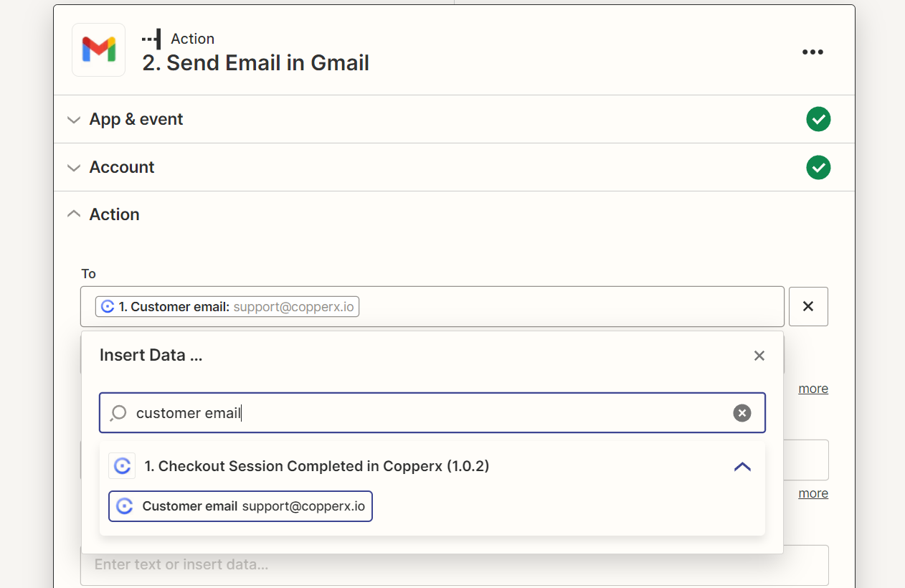Click the first 'more' link
This screenshot has height=588, width=905.
(813, 389)
